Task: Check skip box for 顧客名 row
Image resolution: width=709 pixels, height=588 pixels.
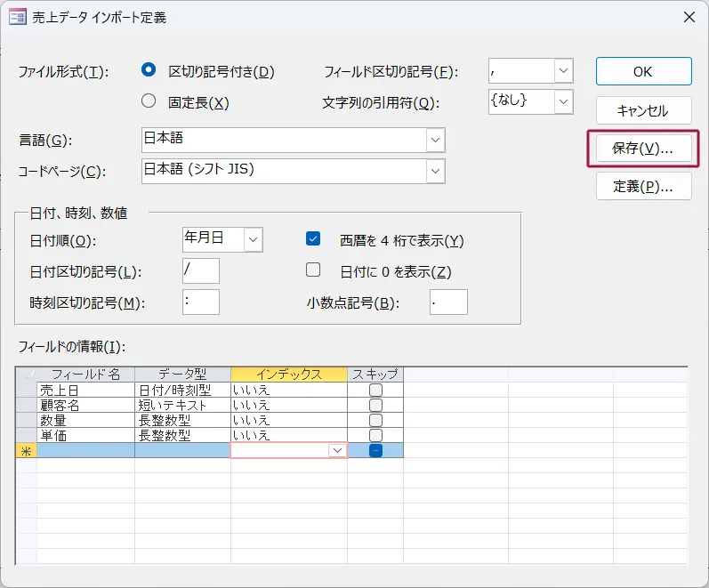Action: (x=375, y=405)
